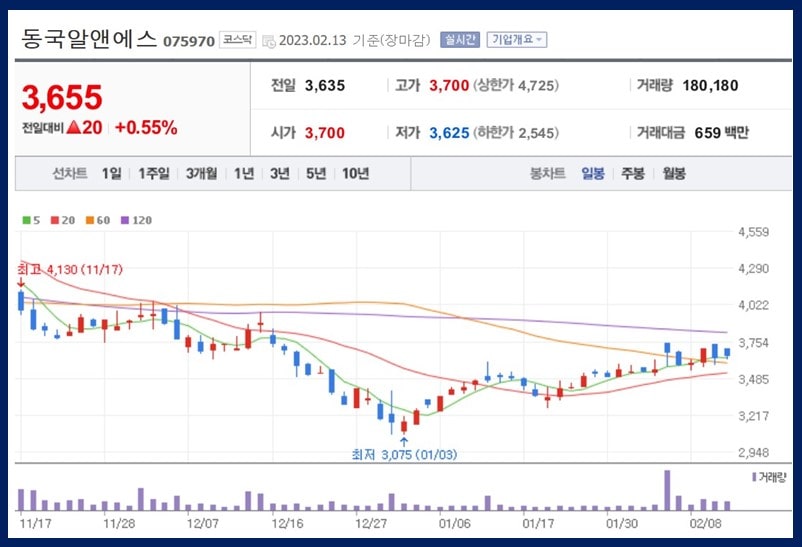Switch to 일봉 daily candle chart
The image size is (802, 547).
[593, 173]
